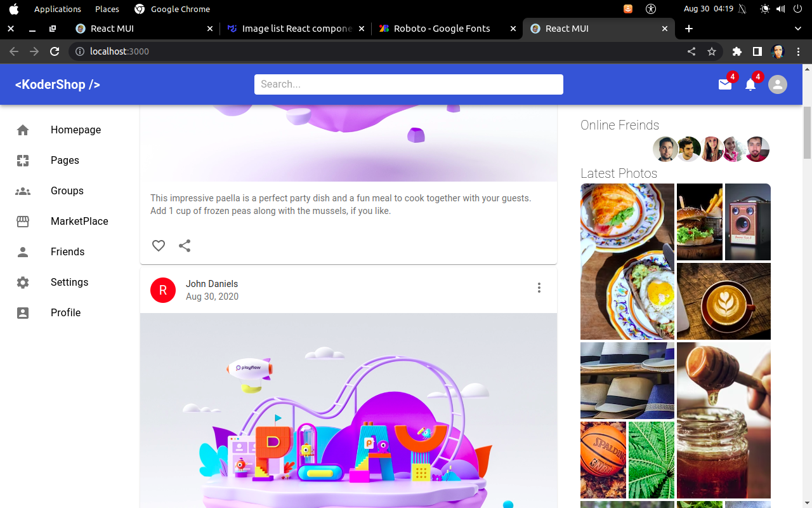Image resolution: width=812 pixels, height=508 pixels.
Task: Open Pages from sidebar list
Action: pos(65,160)
